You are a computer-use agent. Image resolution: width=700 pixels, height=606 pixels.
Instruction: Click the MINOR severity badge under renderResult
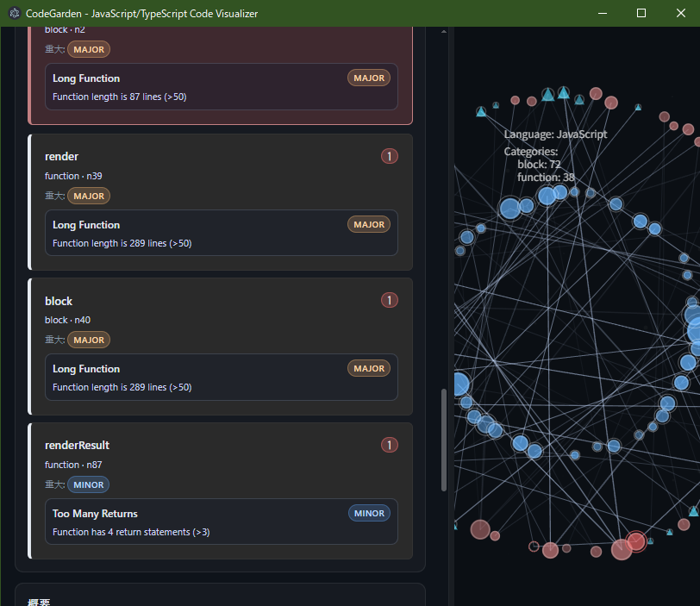tap(88, 484)
